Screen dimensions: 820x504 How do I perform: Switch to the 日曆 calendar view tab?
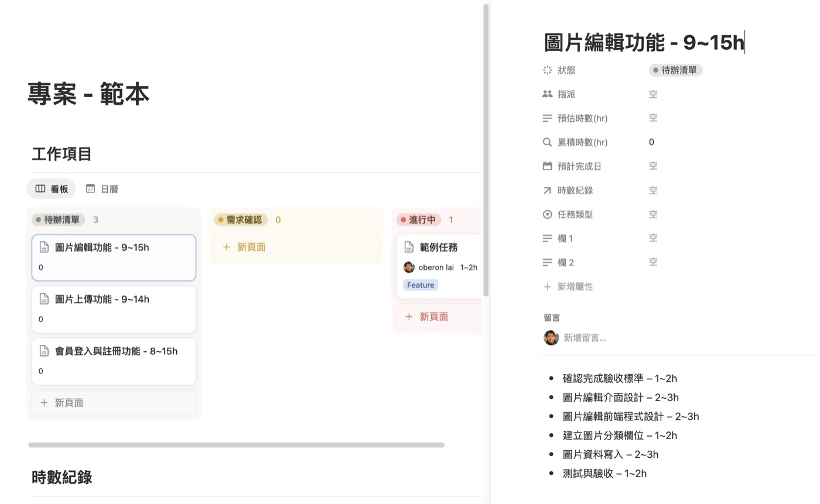pyautogui.click(x=102, y=188)
